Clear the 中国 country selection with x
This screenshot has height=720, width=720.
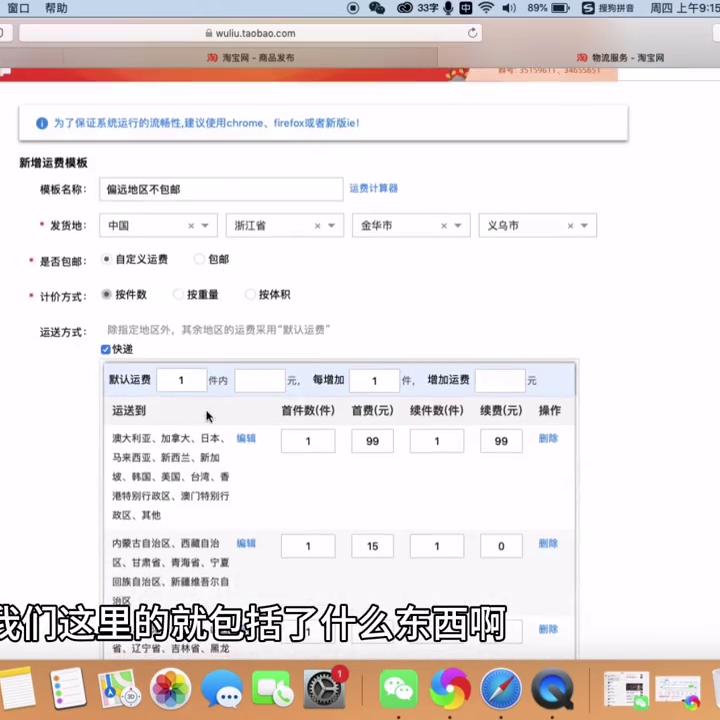point(191,225)
